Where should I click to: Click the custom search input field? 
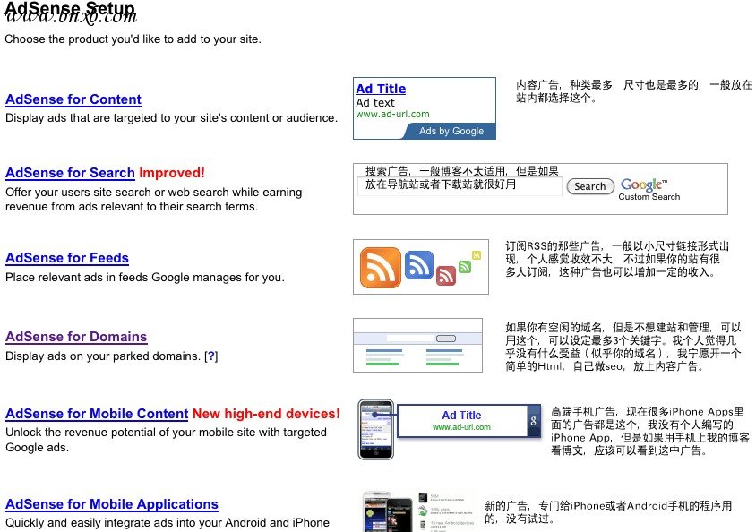[460, 186]
